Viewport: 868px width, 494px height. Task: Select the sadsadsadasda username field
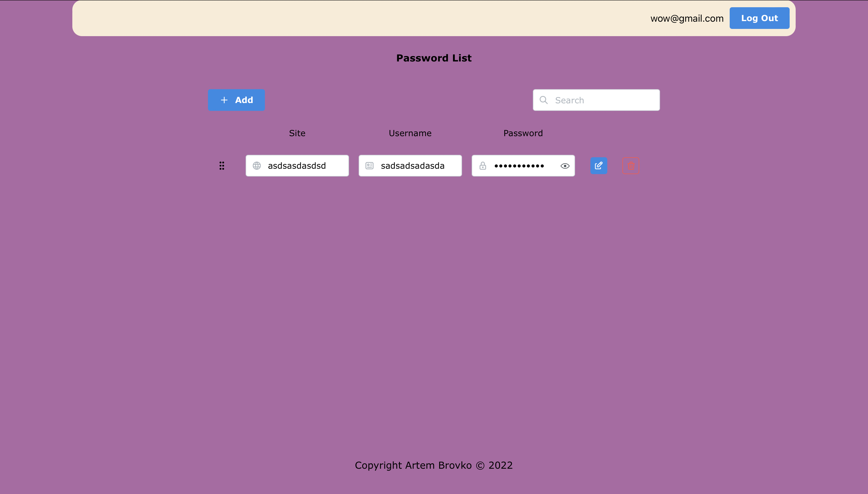click(x=410, y=166)
